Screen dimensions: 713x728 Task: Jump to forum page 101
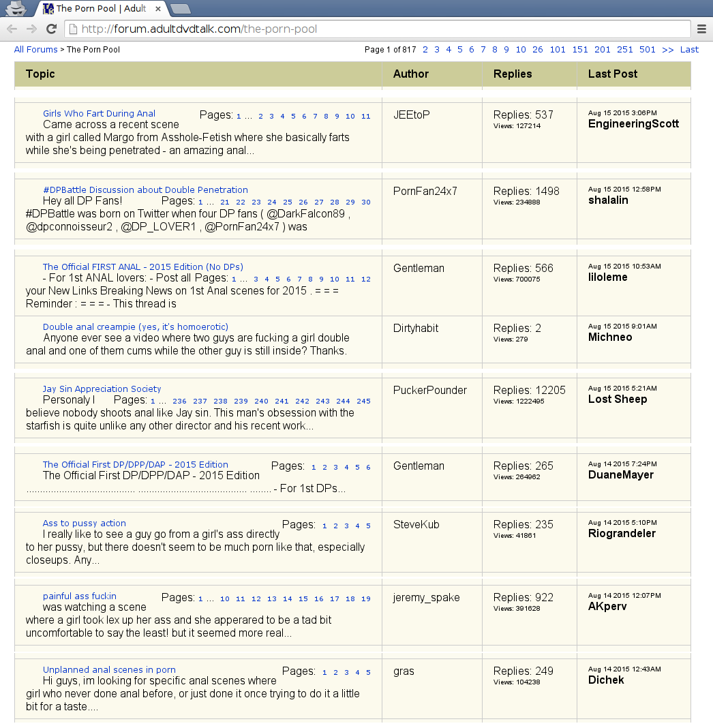click(x=558, y=50)
